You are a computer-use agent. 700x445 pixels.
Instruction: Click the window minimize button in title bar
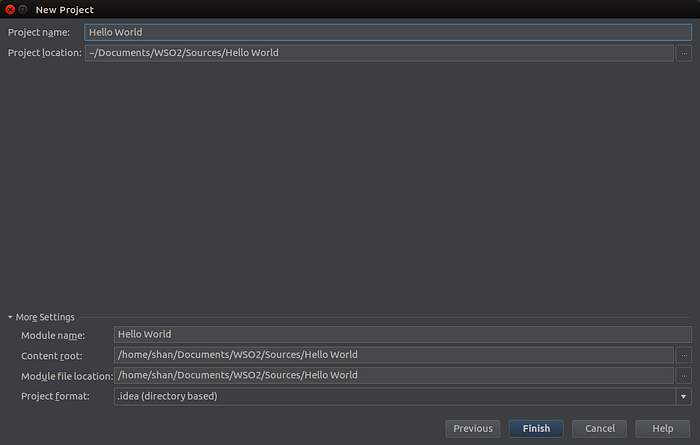[23, 9]
